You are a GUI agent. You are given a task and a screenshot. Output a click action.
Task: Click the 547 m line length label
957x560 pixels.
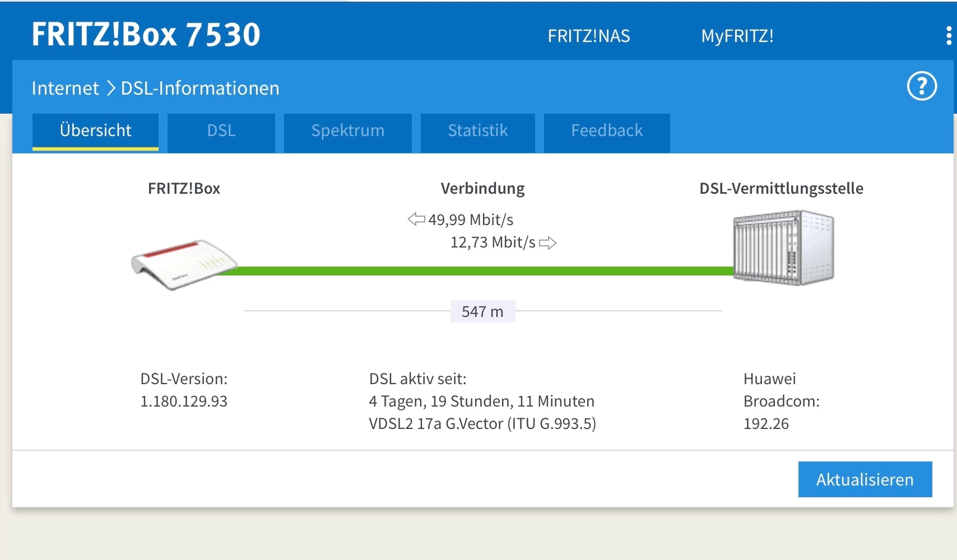(x=482, y=311)
